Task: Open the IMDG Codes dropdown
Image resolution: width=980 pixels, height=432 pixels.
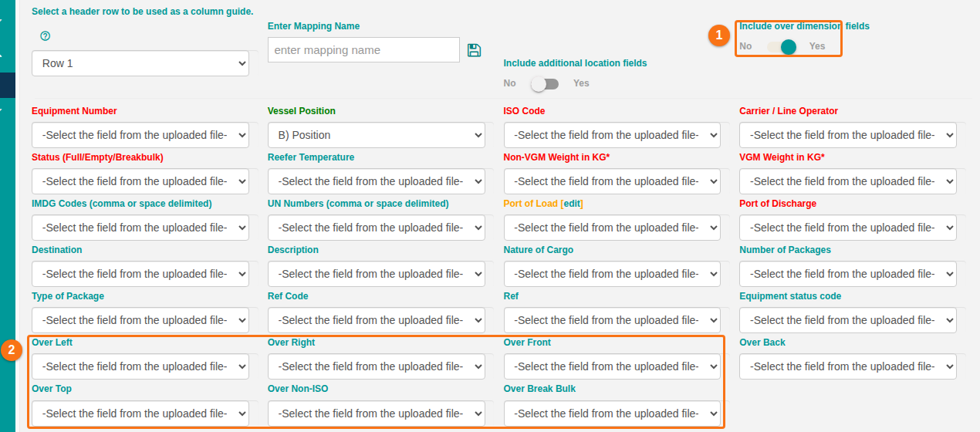Action: pos(140,228)
